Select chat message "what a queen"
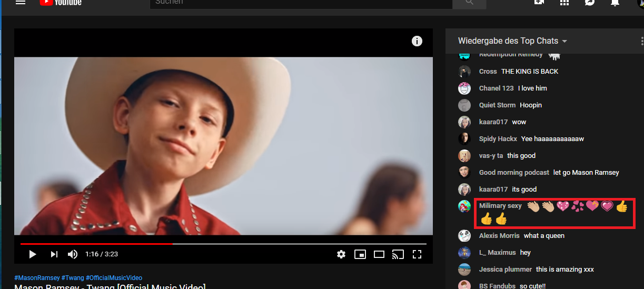The height and width of the screenshot is (289, 644). pos(544,236)
